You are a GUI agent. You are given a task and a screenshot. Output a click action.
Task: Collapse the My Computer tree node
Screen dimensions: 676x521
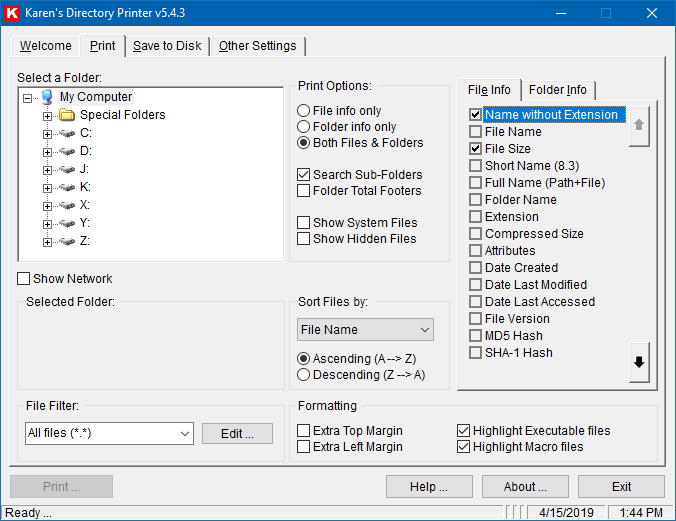pos(27,98)
